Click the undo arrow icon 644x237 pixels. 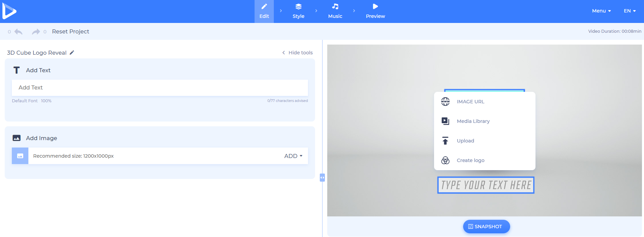19,32
